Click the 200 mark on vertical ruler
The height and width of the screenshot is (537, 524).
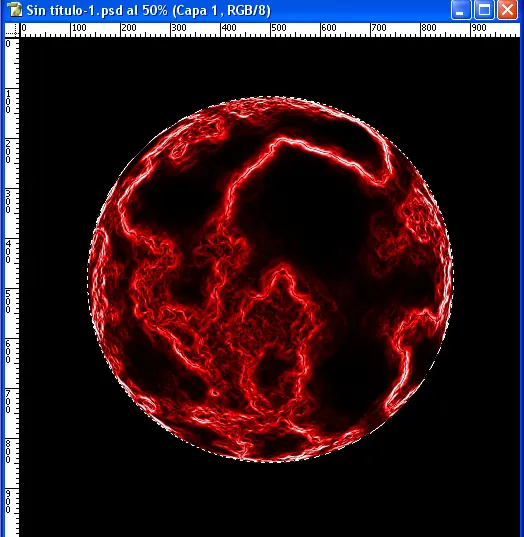(x=8, y=152)
